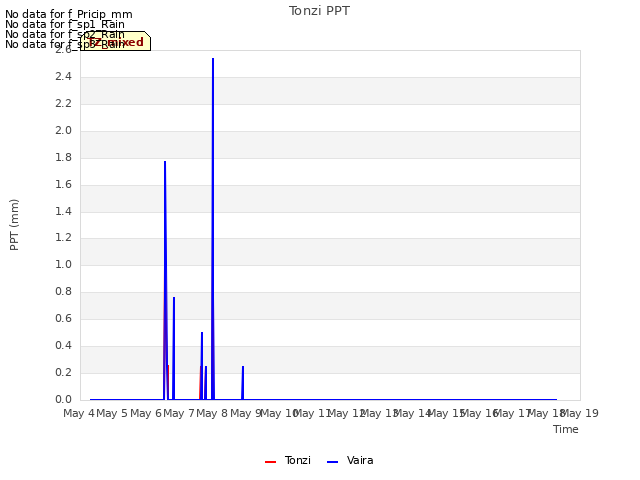Click the 1.0 y-axis tick label

[x=63, y=264]
